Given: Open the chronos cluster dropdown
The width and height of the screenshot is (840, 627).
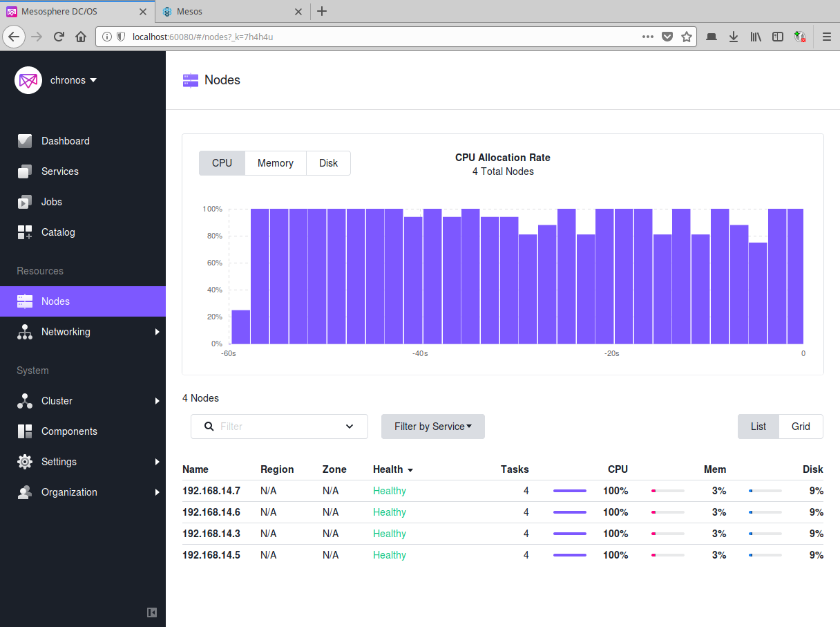Looking at the screenshot, I should click(74, 80).
